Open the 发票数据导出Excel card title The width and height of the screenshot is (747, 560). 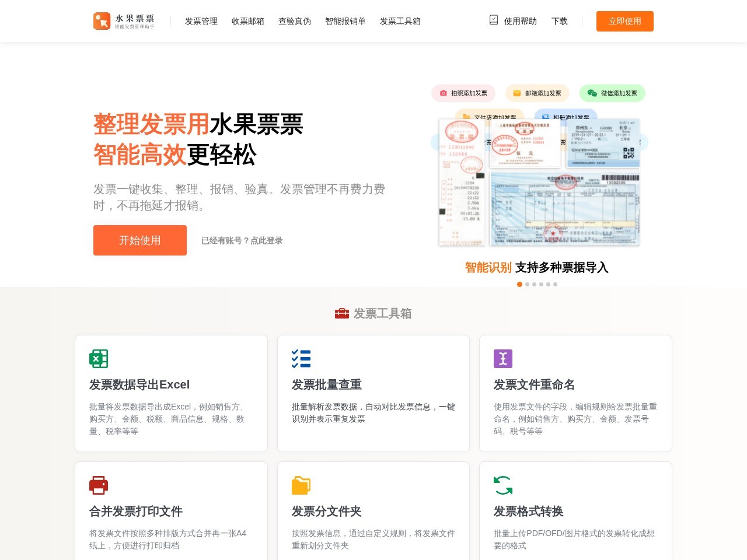point(139,385)
